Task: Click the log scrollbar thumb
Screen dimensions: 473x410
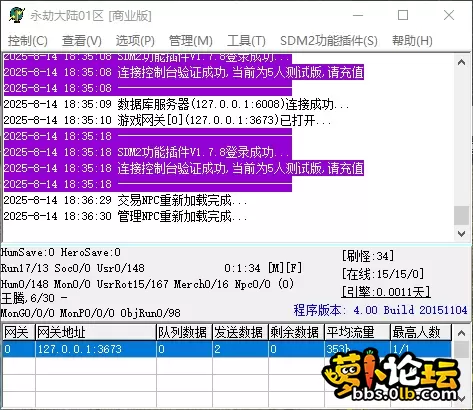Action: pos(462,216)
